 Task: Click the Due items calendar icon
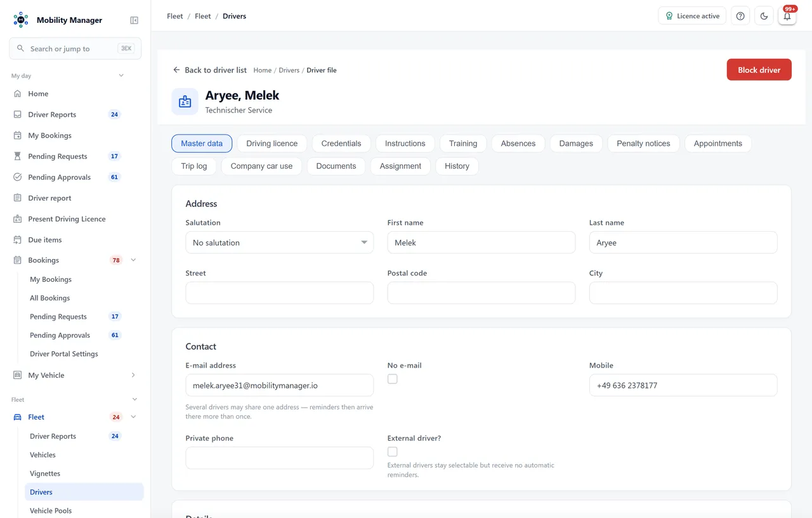[18, 240]
